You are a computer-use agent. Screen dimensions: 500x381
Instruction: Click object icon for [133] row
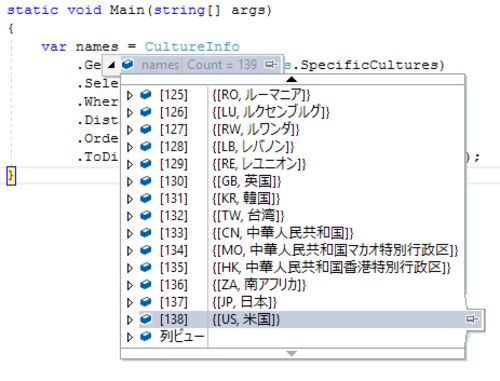146,233
